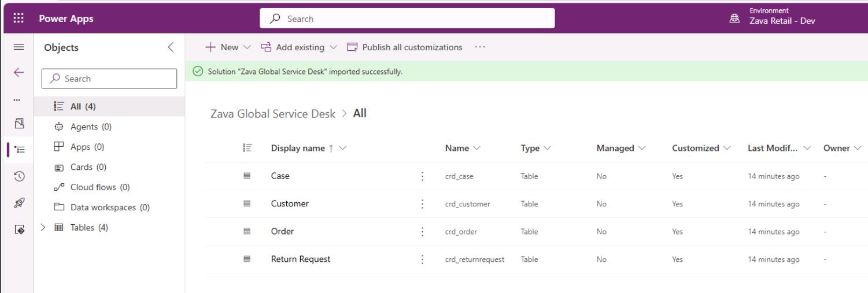Collapse the Objects panel chevron
This screenshot has width=868, height=293.
coord(171,47)
